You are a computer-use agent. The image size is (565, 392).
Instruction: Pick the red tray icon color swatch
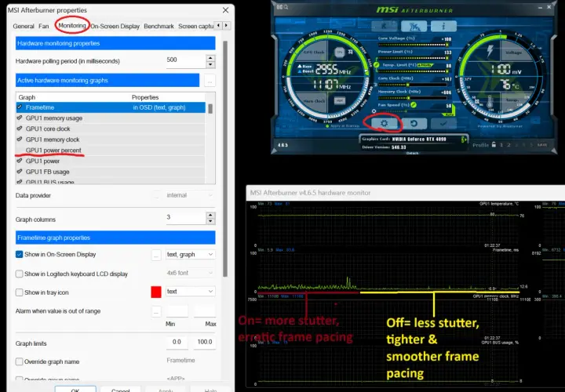[156, 292]
